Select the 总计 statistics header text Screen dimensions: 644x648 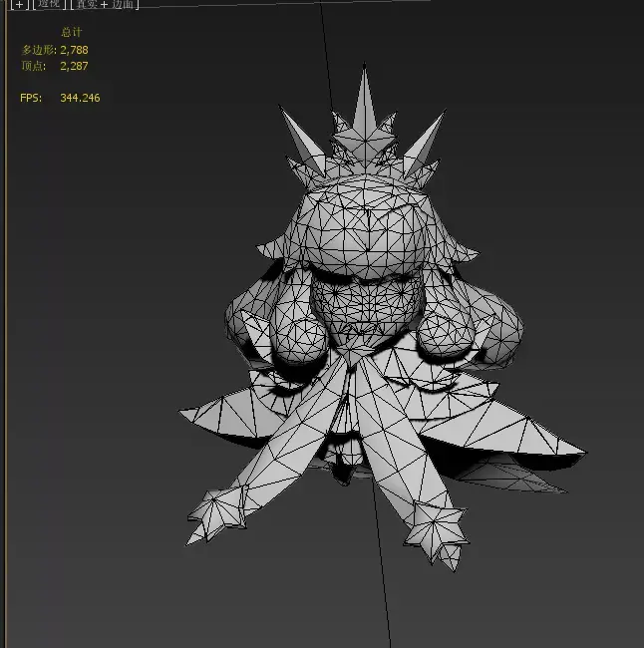(72, 32)
